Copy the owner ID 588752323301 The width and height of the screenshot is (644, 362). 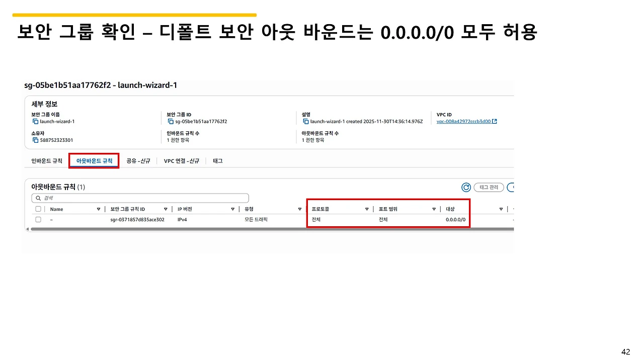coord(34,141)
